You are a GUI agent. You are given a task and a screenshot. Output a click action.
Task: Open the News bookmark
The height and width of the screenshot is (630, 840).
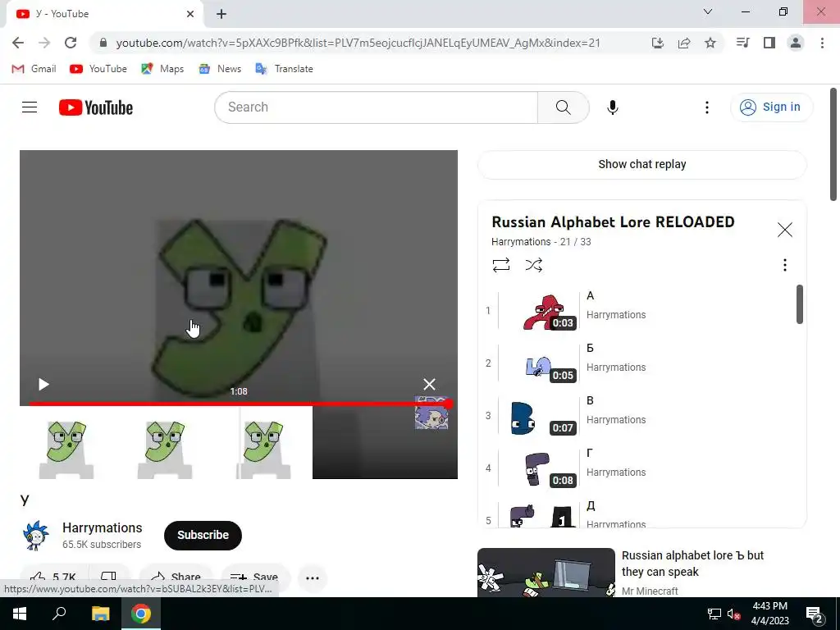[x=220, y=69]
